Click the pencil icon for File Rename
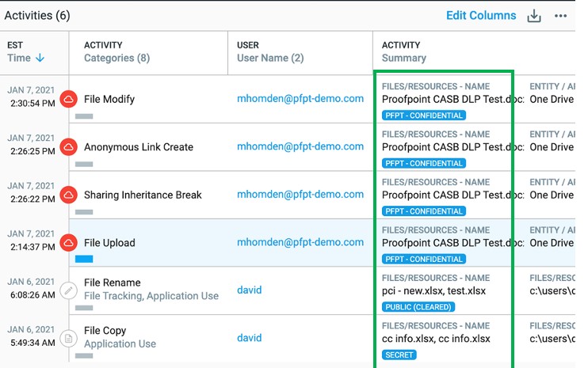 click(x=69, y=290)
